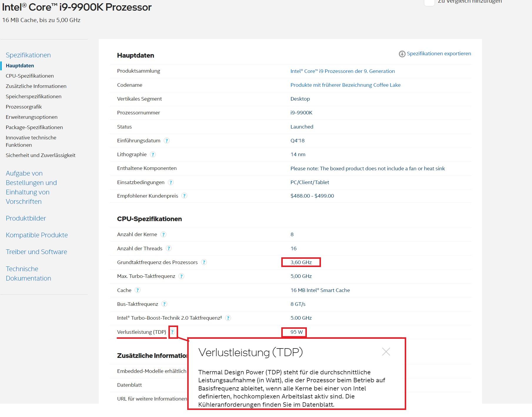Click the Intel Core i9-9900K Prozessor title

[77, 7]
